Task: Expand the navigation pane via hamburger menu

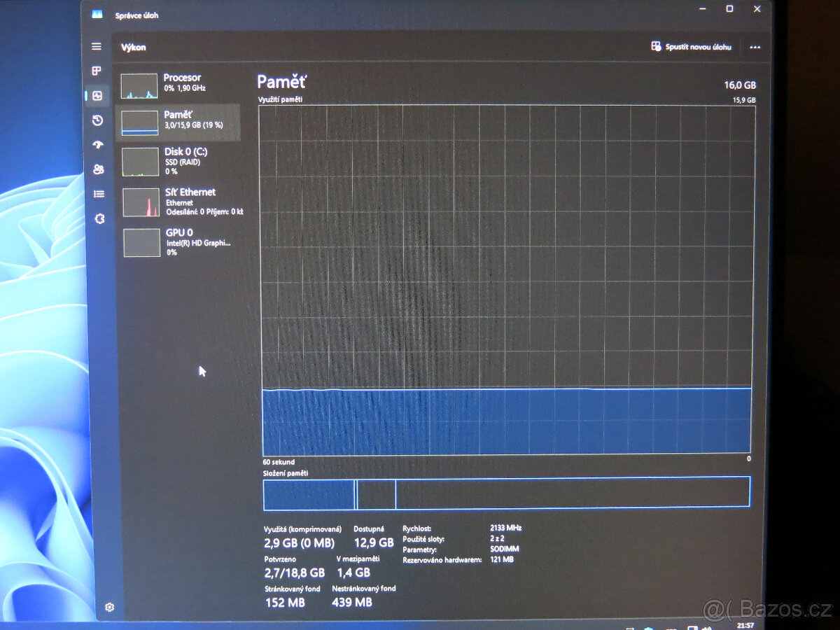Action: [96, 46]
